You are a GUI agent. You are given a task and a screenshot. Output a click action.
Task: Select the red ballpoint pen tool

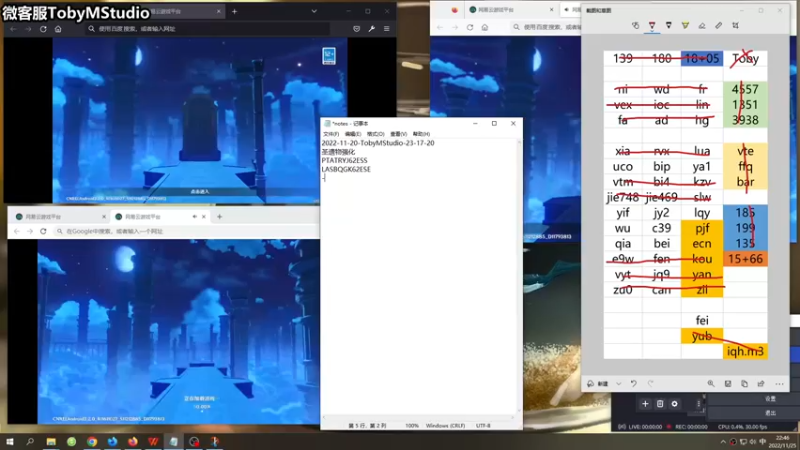point(652,25)
